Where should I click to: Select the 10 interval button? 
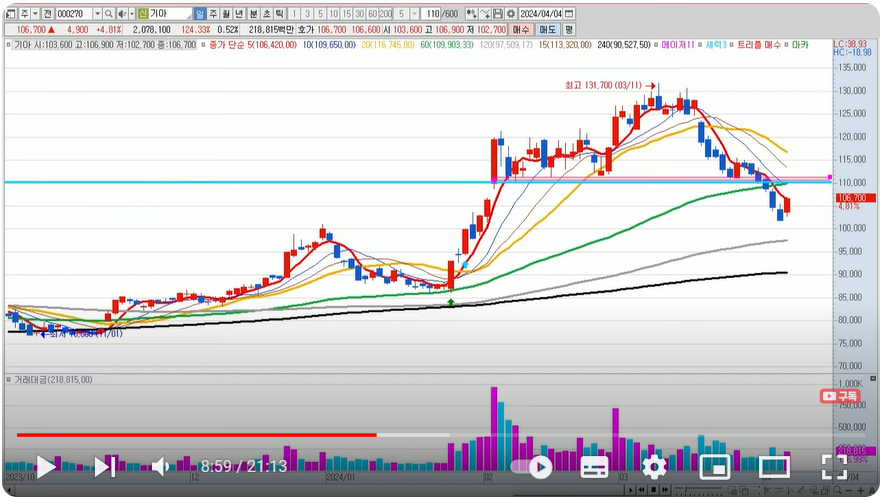tap(333, 13)
